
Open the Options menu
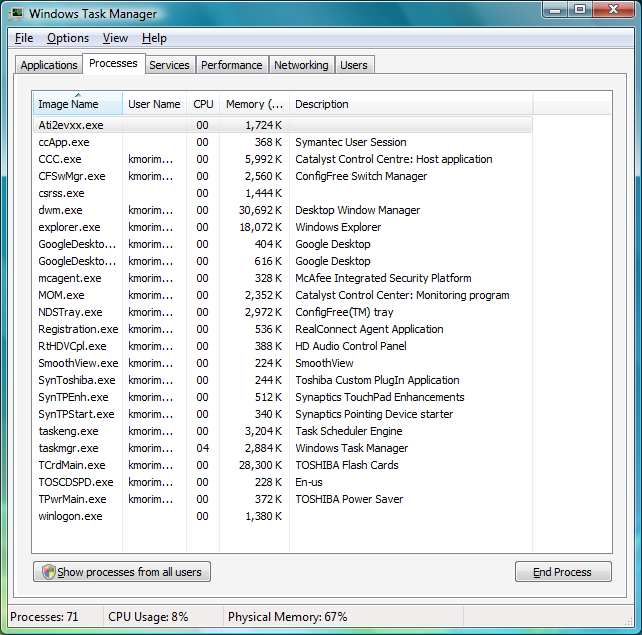tap(68, 38)
